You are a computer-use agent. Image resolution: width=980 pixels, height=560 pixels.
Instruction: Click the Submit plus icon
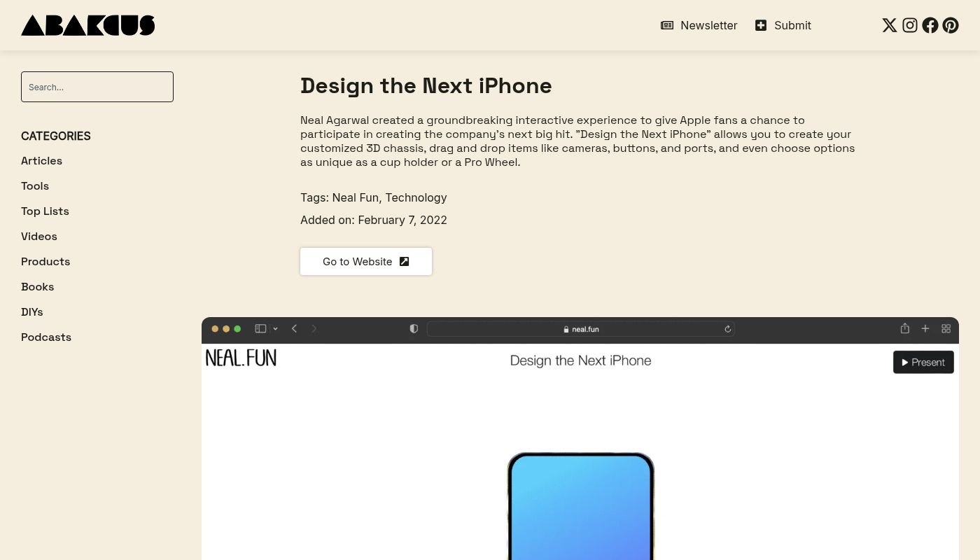tap(761, 25)
